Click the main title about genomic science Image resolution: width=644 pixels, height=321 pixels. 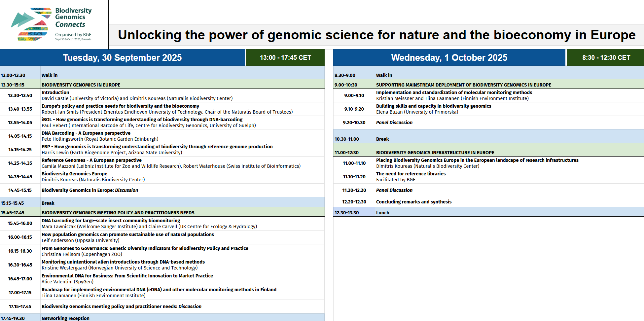tap(377, 35)
